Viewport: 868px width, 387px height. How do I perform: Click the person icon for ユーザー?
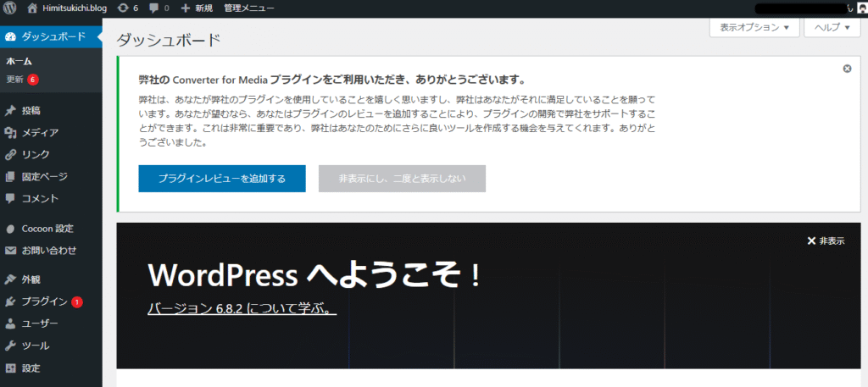click(x=10, y=324)
